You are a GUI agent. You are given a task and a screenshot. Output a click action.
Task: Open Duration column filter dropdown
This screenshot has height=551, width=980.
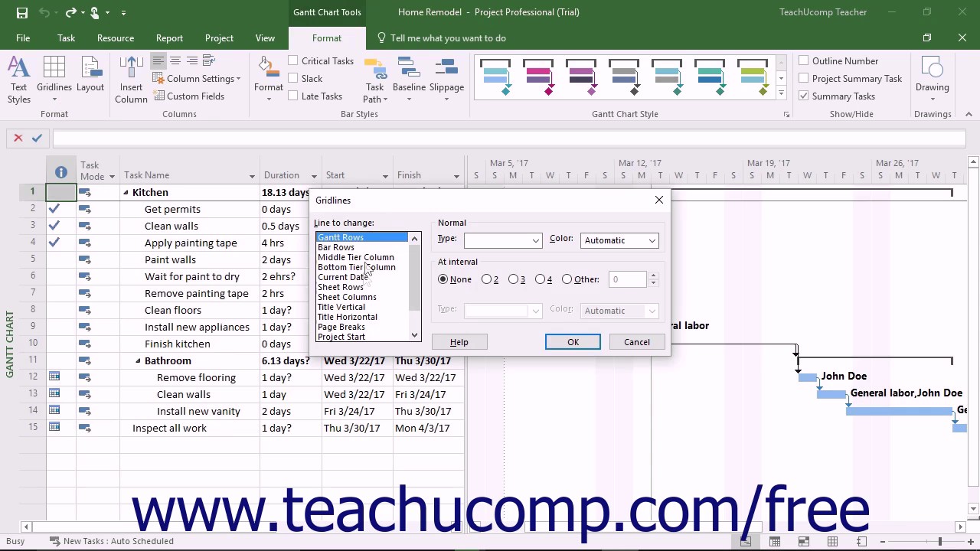click(x=313, y=176)
